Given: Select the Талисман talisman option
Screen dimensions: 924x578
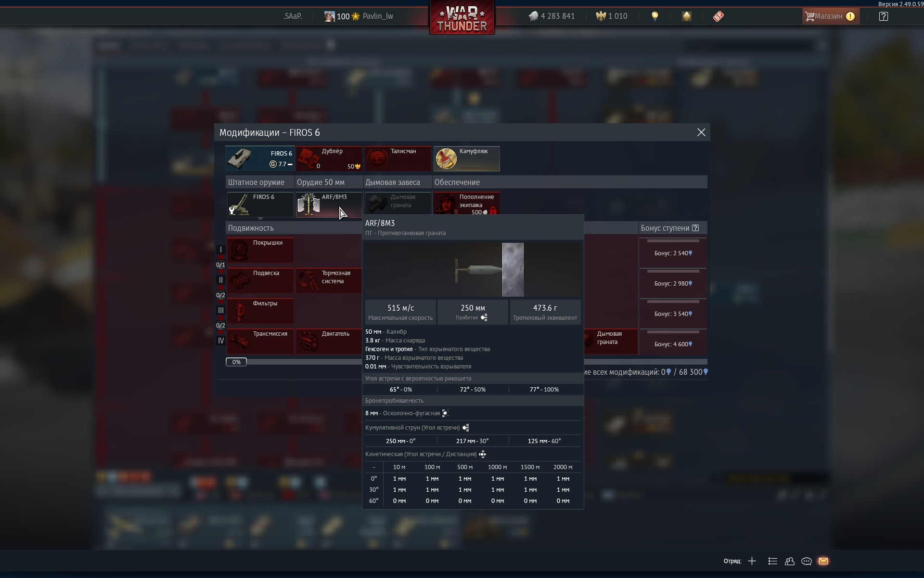Looking at the screenshot, I should 398,158.
